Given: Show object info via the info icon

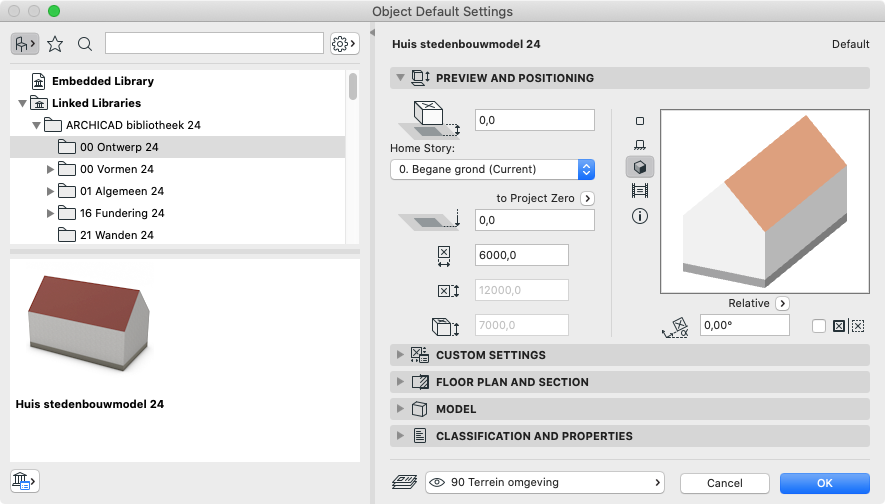Looking at the screenshot, I should pos(639,216).
